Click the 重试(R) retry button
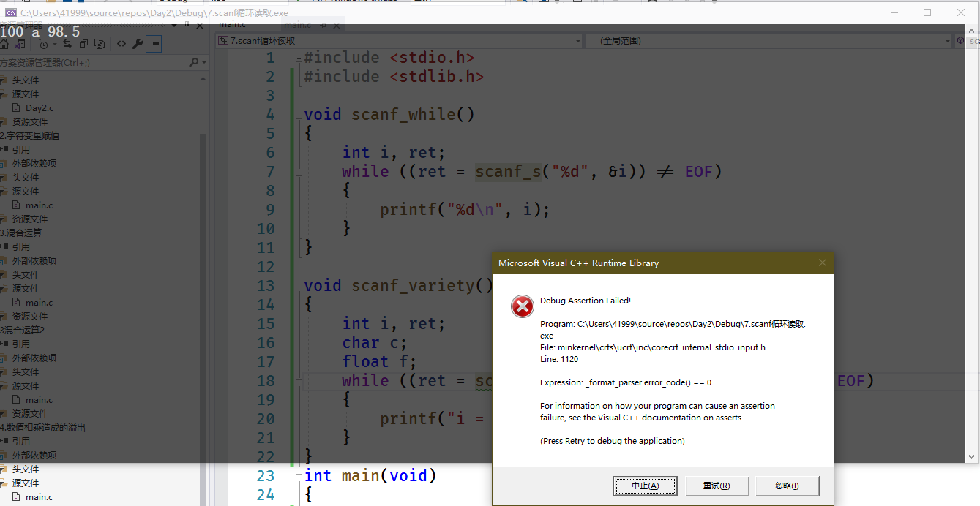 [716, 486]
